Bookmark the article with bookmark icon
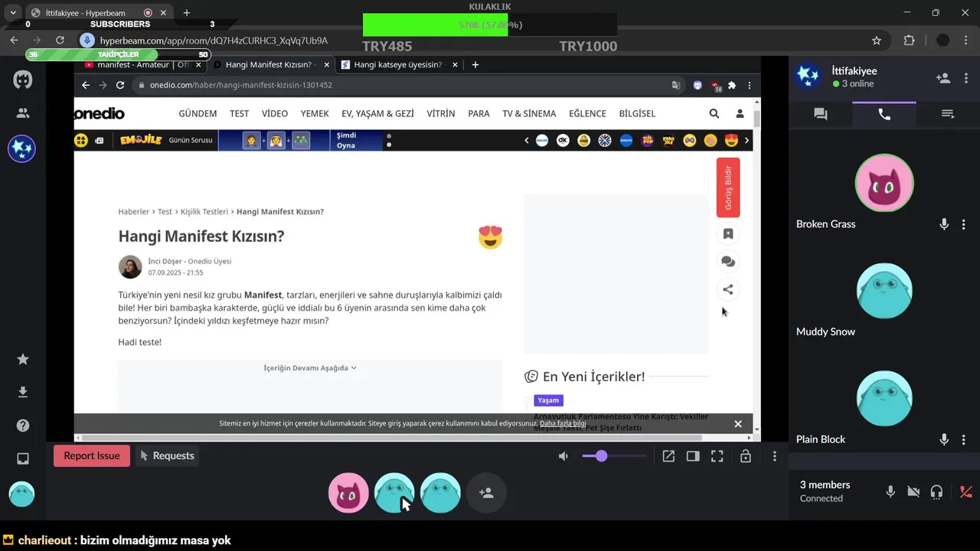The height and width of the screenshot is (551, 980). pyautogui.click(x=728, y=233)
